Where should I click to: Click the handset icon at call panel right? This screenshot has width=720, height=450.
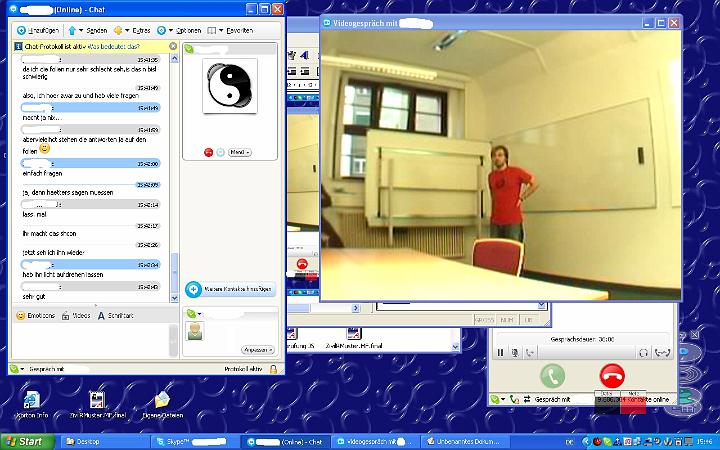coord(663,353)
